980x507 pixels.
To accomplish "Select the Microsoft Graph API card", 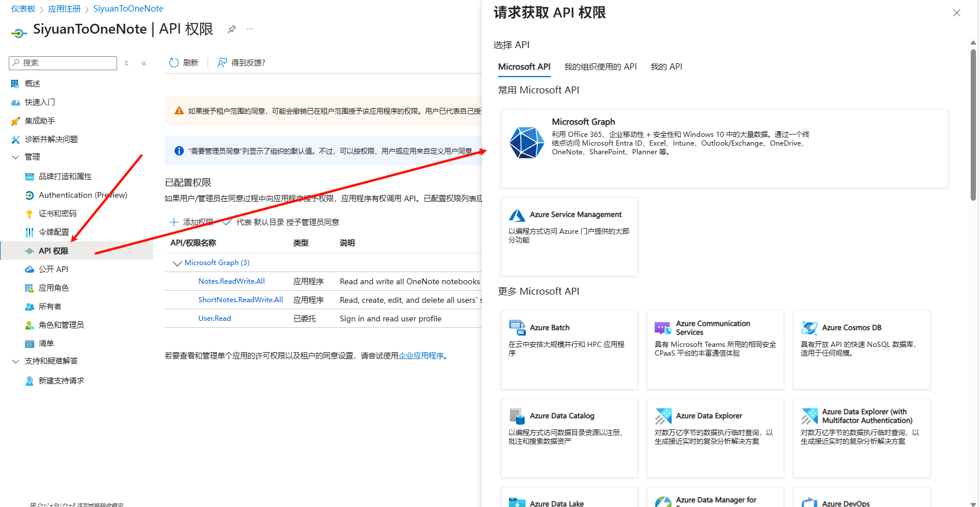I will pyautogui.click(x=724, y=149).
